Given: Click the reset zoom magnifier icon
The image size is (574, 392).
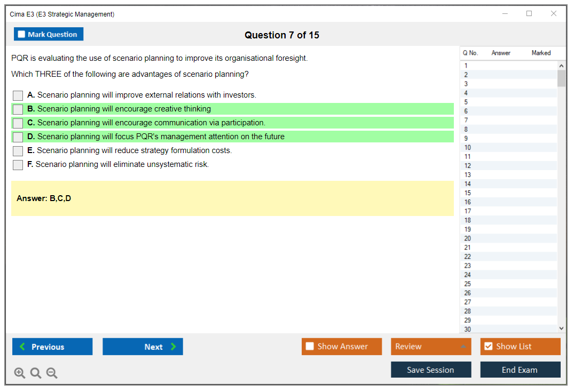Looking at the screenshot, I should [x=36, y=373].
